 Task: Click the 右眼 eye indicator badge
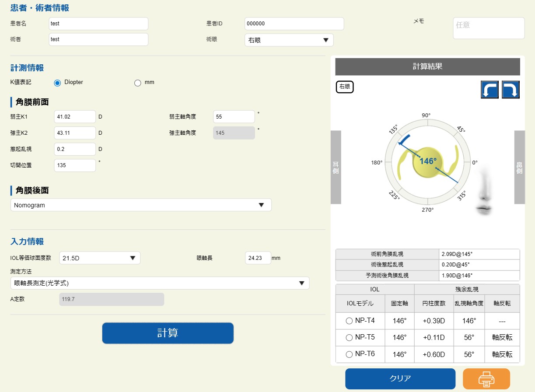coord(345,87)
